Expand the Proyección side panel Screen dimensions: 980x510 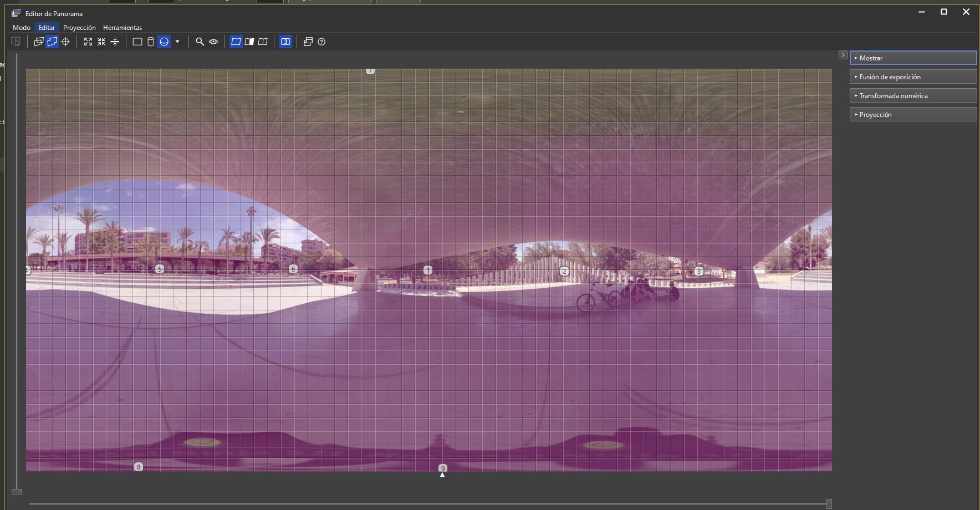click(x=913, y=115)
